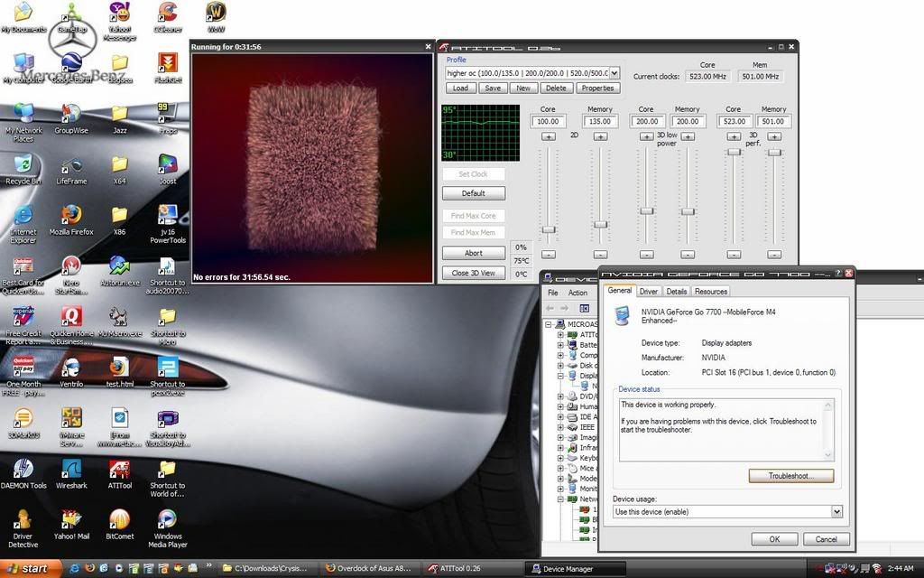Expand the Keyboards node in Device Manager
The height and width of the screenshot is (578, 924).
(x=560, y=457)
